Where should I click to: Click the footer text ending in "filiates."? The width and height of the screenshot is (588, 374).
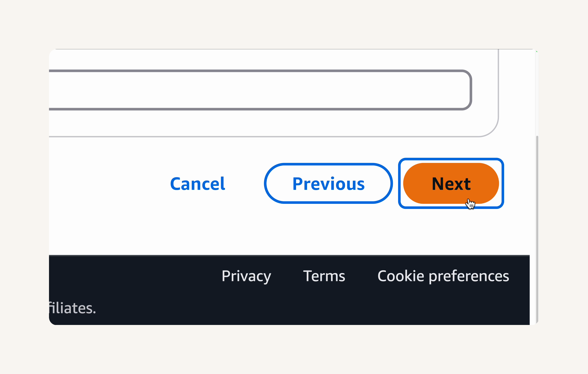pos(72,308)
